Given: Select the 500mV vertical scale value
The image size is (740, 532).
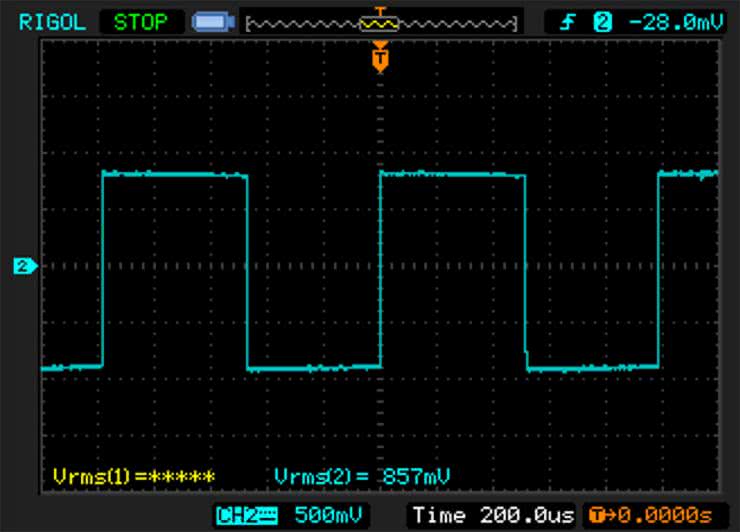Looking at the screenshot, I should (x=325, y=515).
